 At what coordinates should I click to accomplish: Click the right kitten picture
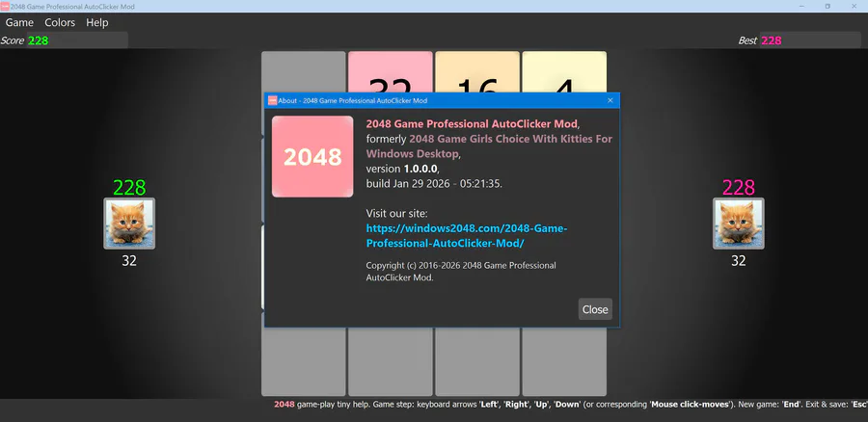point(739,224)
